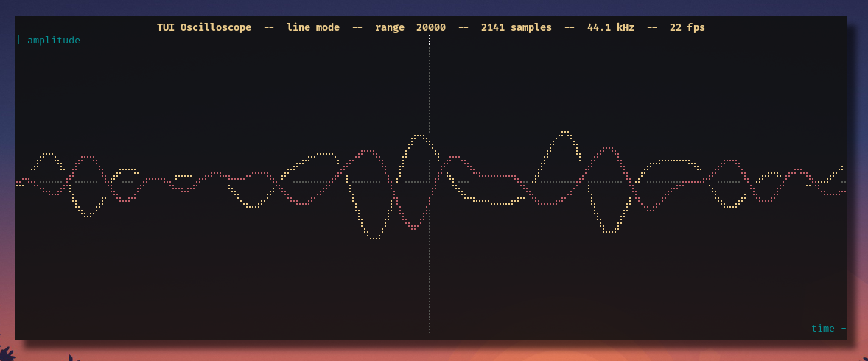Click the yellow trough on the right half
868x361 pixels.
609,231
